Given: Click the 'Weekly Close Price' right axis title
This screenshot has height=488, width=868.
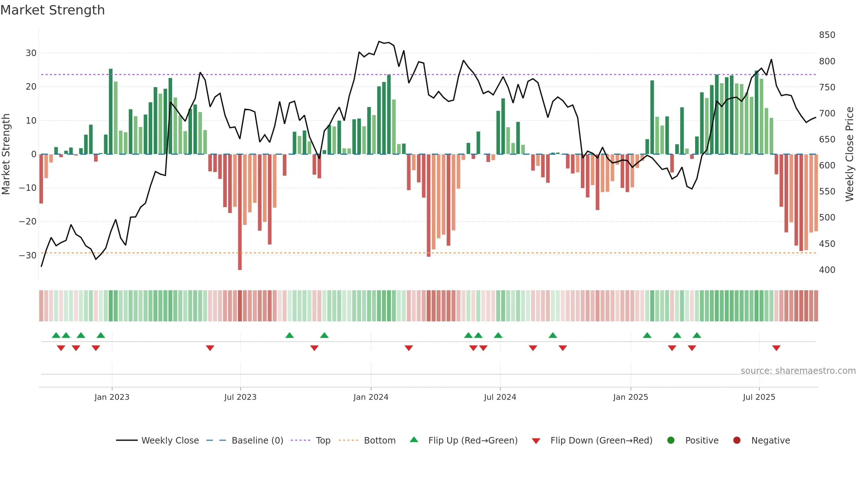Looking at the screenshot, I should pyautogui.click(x=850, y=154).
